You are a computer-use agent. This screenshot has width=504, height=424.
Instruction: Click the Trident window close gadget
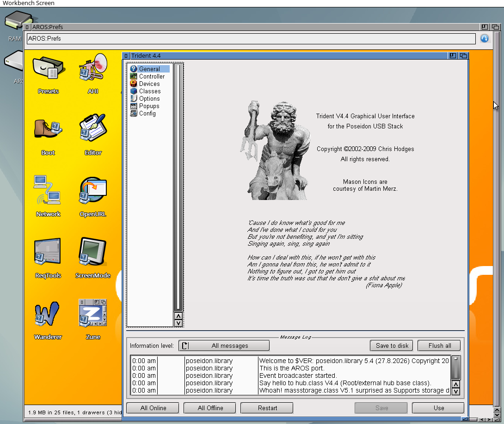[x=126, y=56]
